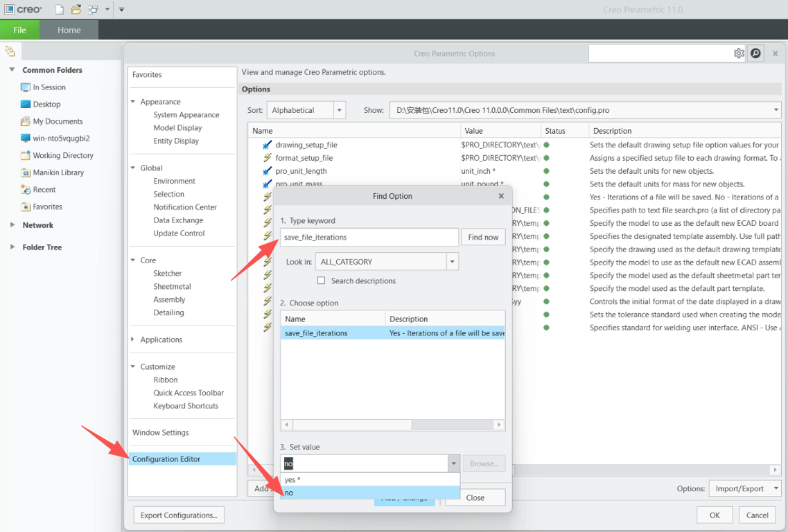Click the Name column header in options table
The height and width of the screenshot is (532, 788).
[x=353, y=131]
